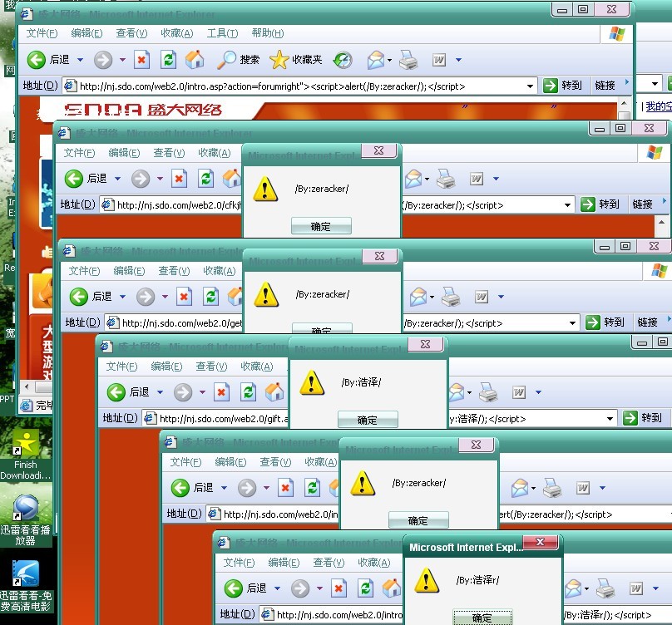
Task: Expand Mail dropdown arrow in forumright window
Action: tap(389, 60)
